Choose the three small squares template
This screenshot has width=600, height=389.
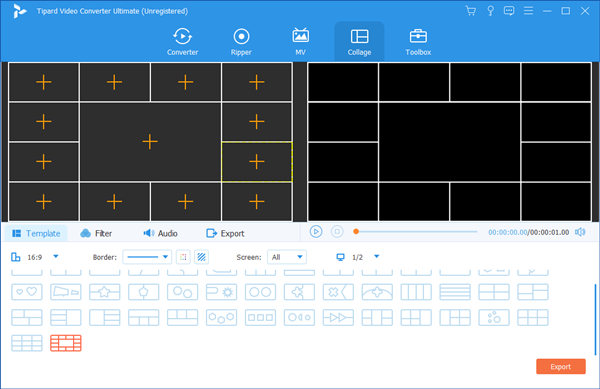click(260, 317)
